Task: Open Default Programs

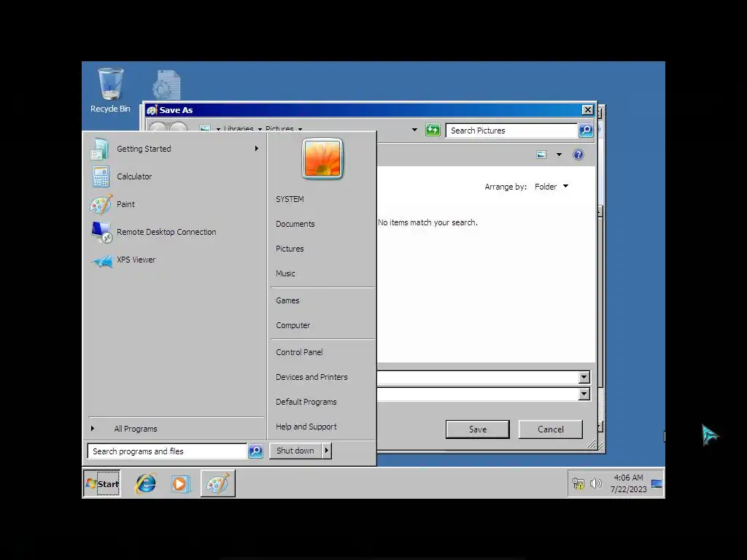Action: [x=306, y=402]
